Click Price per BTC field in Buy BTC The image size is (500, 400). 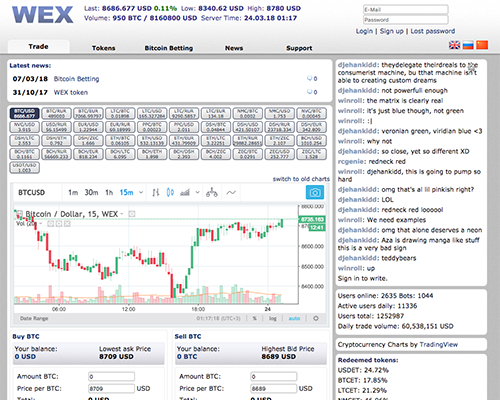(x=111, y=388)
